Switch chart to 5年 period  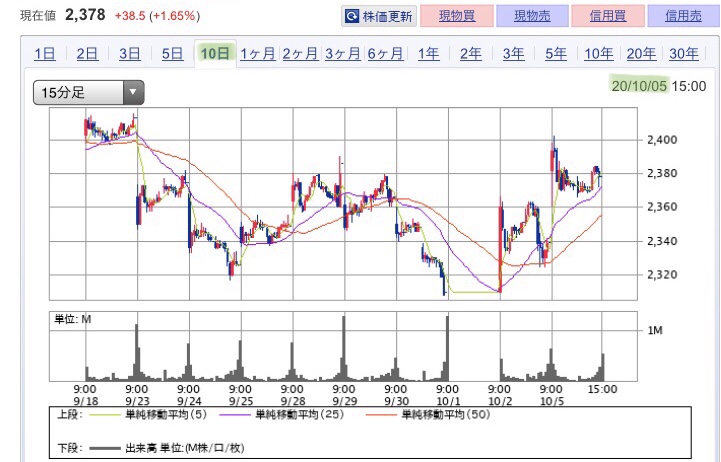tap(556, 54)
